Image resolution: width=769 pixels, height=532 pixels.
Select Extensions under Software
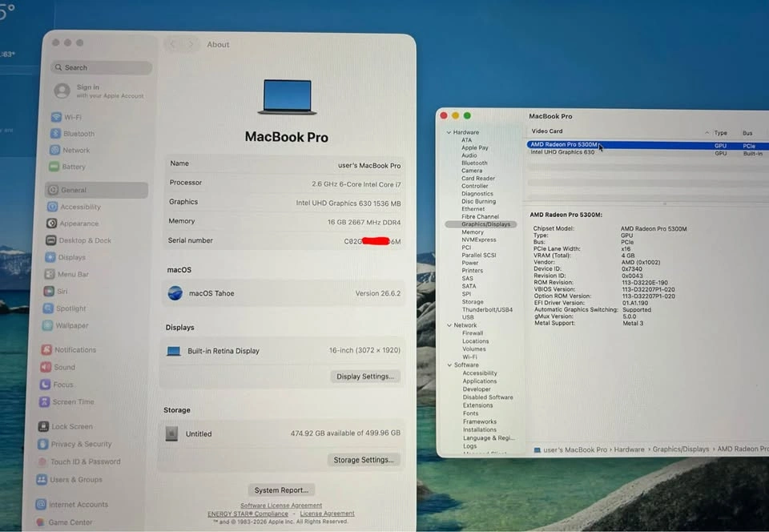477,405
